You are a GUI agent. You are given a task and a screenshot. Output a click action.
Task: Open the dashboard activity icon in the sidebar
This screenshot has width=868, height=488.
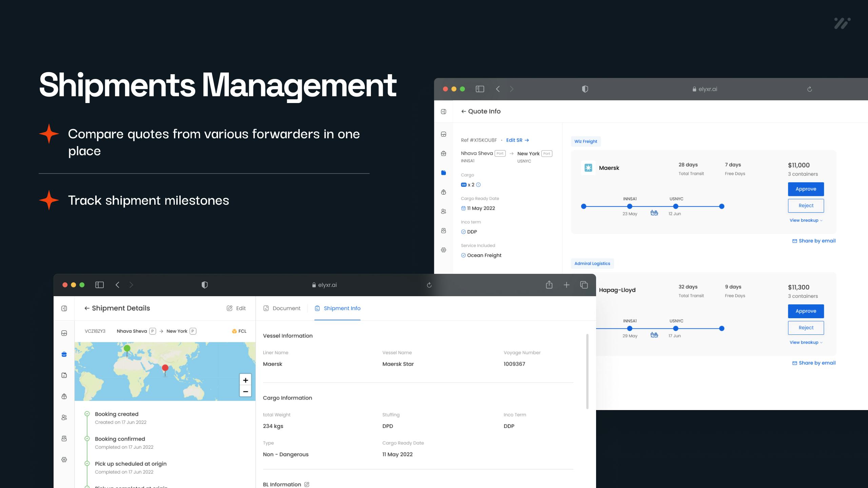pos(64,333)
